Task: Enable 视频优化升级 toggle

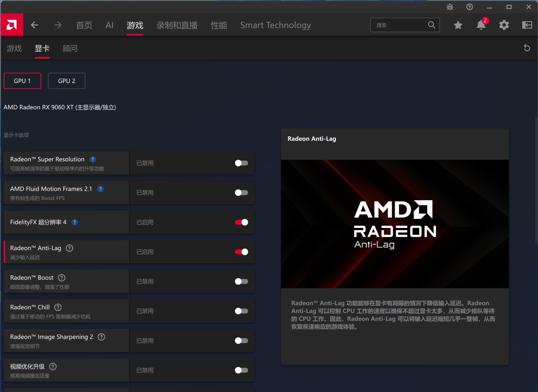Action: (x=241, y=370)
